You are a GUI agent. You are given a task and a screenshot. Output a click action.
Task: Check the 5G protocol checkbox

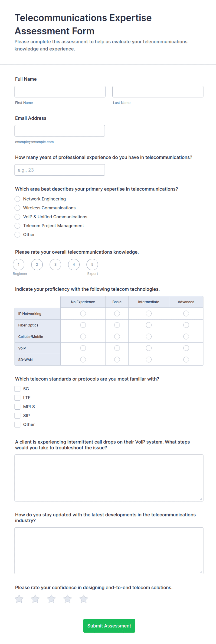coord(17,389)
